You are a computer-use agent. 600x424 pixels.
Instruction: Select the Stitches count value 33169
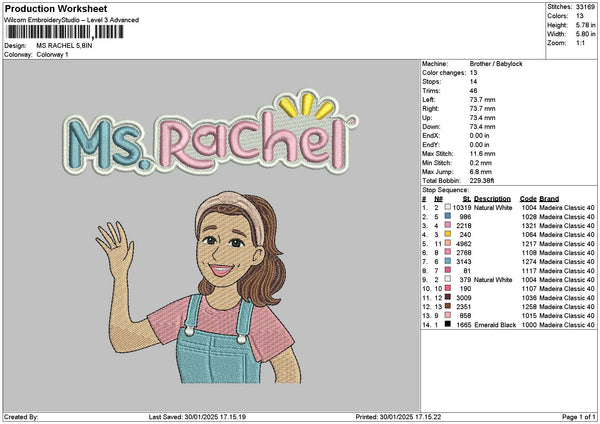tap(586, 7)
